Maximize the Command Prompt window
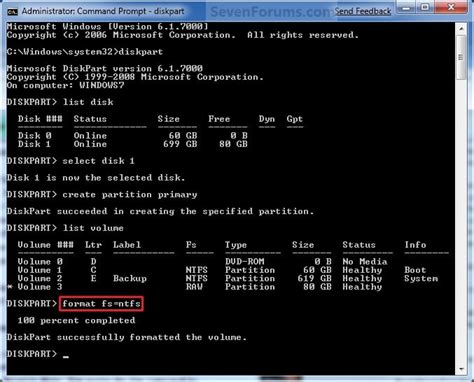 pyautogui.click(x=425, y=7)
